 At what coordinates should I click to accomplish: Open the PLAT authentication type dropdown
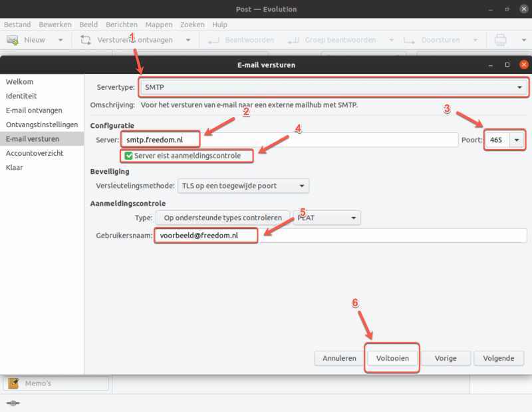[x=327, y=218]
